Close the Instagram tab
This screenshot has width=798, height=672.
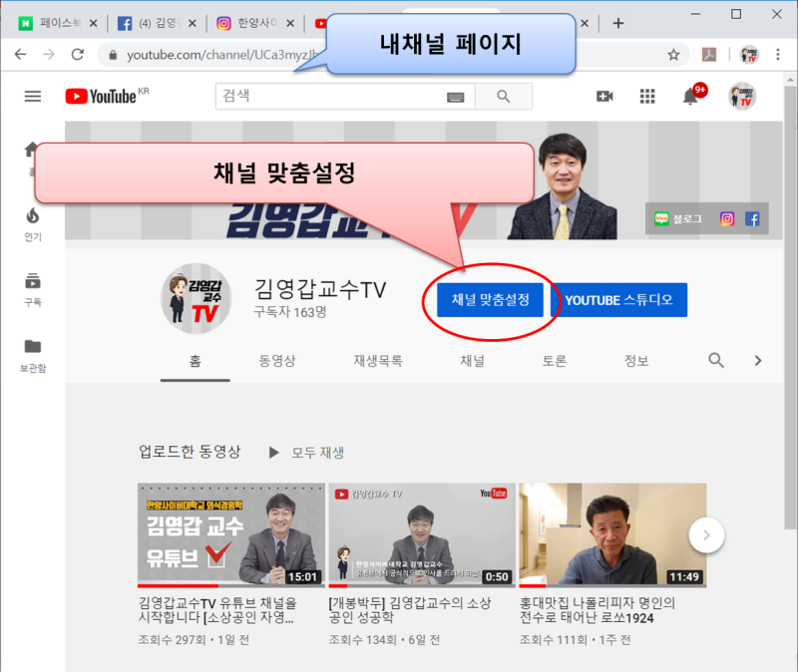coord(290,23)
